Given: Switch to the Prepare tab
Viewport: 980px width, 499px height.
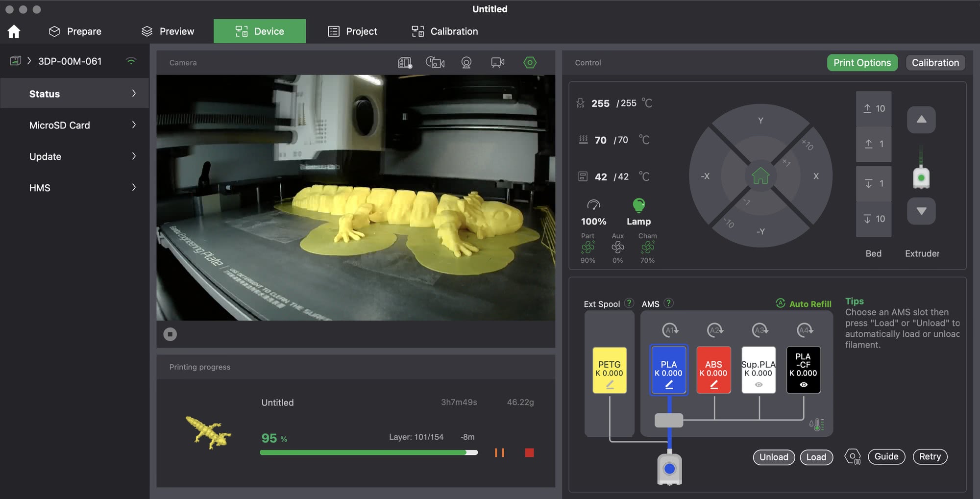Looking at the screenshot, I should [75, 31].
